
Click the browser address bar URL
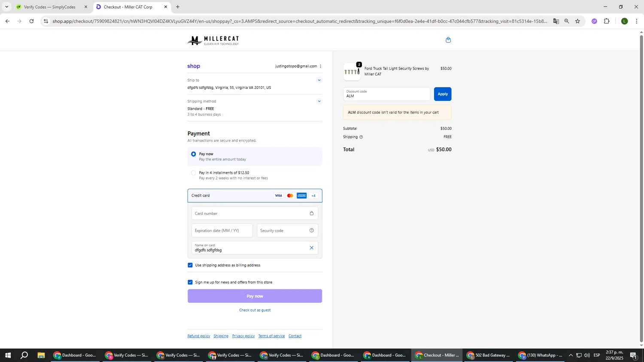(x=300, y=21)
